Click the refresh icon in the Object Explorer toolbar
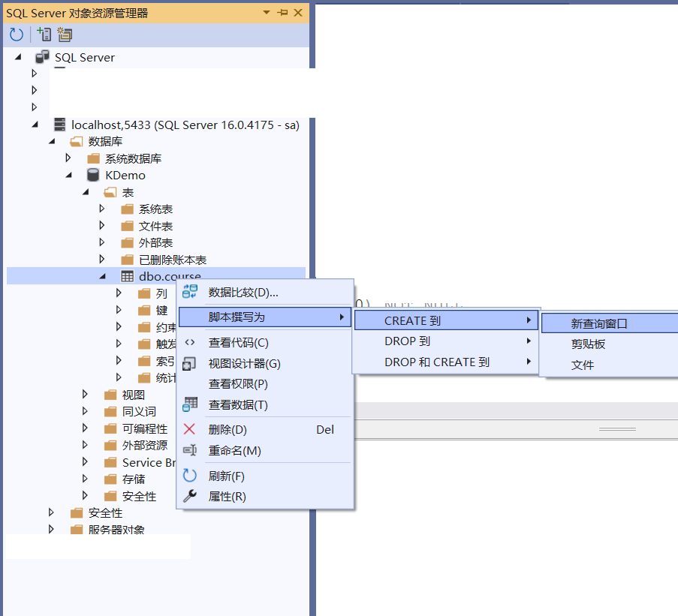The image size is (678, 616). click(x=15, y=34)
